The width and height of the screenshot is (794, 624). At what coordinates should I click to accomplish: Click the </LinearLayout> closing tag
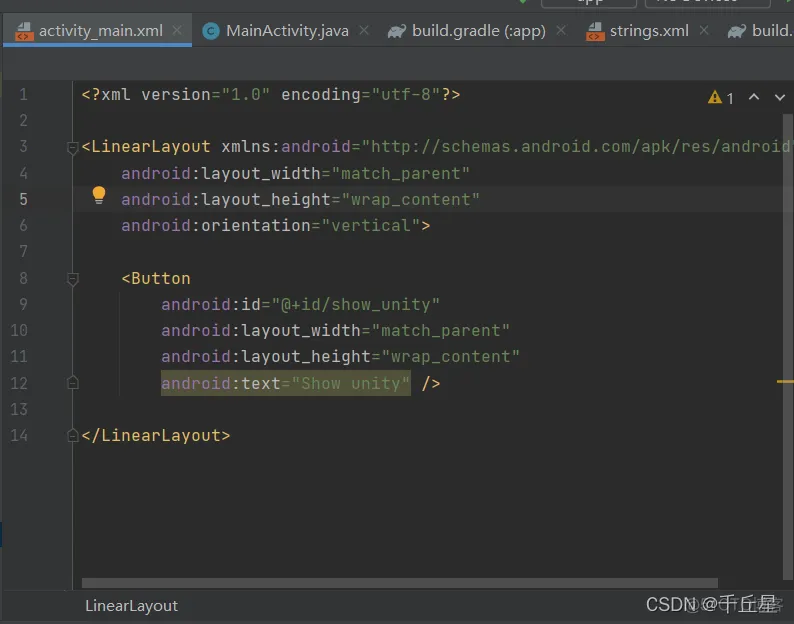pos(155,435)
